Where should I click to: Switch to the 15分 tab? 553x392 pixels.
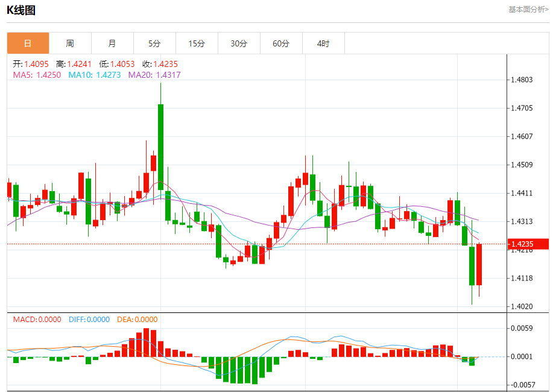click(x=197, y=43)
